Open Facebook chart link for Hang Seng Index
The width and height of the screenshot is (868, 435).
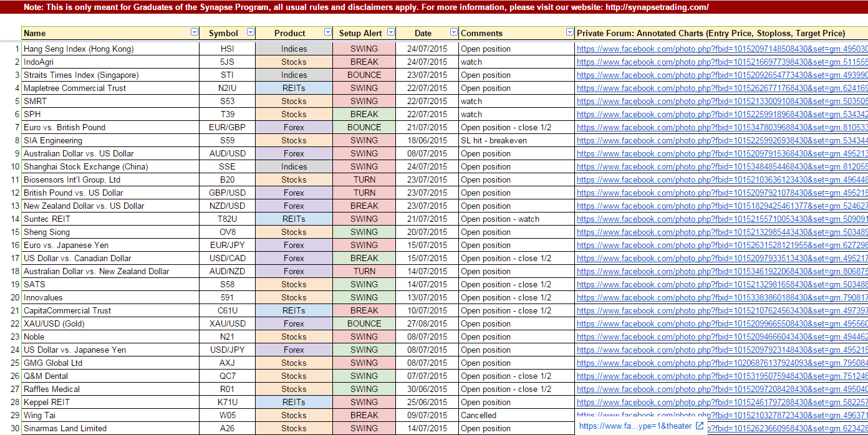click(x=721, y=49)
